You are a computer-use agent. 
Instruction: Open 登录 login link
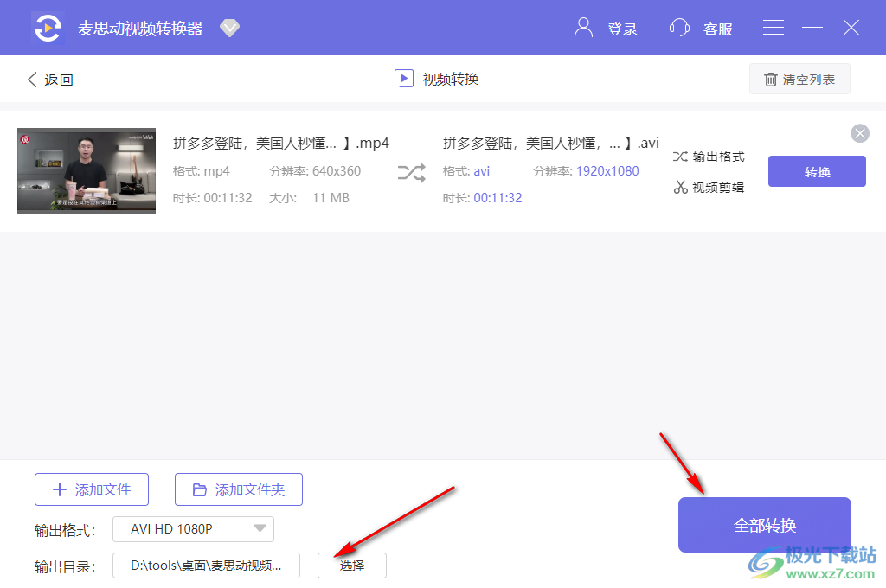pos(623,29)
